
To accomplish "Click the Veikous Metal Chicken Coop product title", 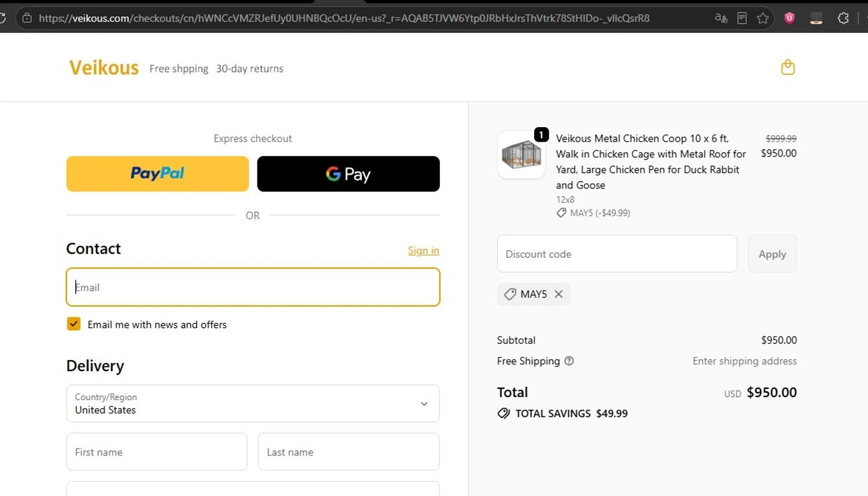I will point(651,162).
